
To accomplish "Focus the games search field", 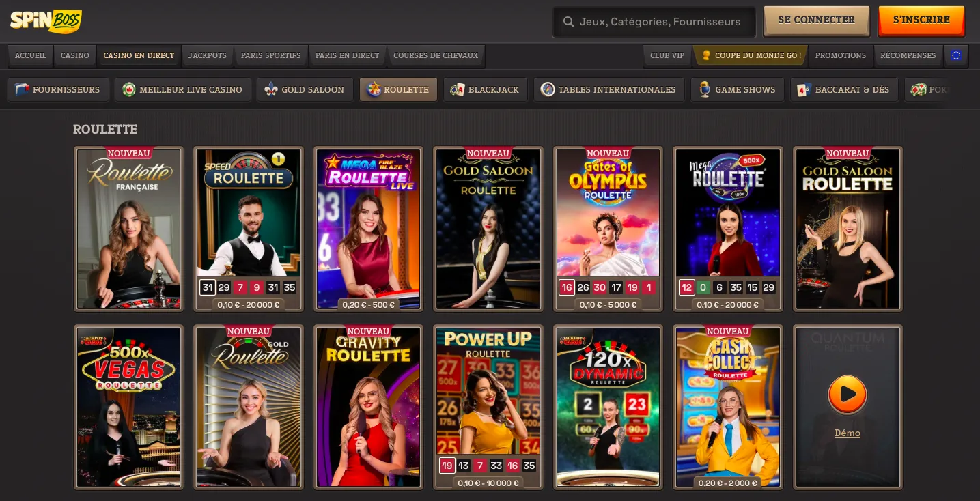I will click(654, 22).
